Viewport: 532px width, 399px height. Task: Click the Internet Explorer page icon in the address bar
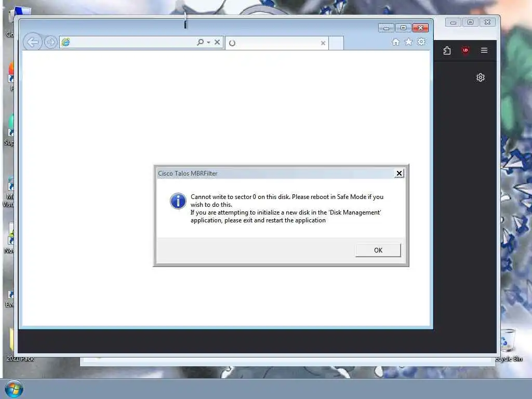pos(65,42)
